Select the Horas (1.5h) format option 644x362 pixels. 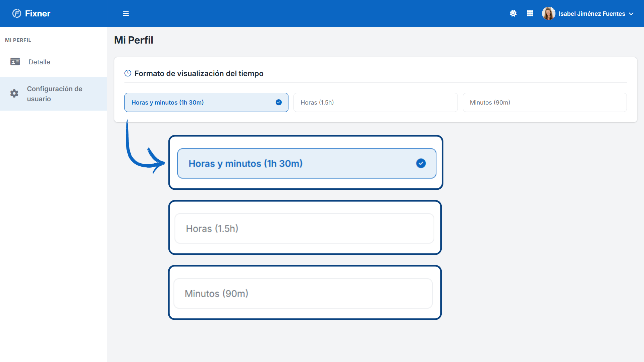[375, 102]
